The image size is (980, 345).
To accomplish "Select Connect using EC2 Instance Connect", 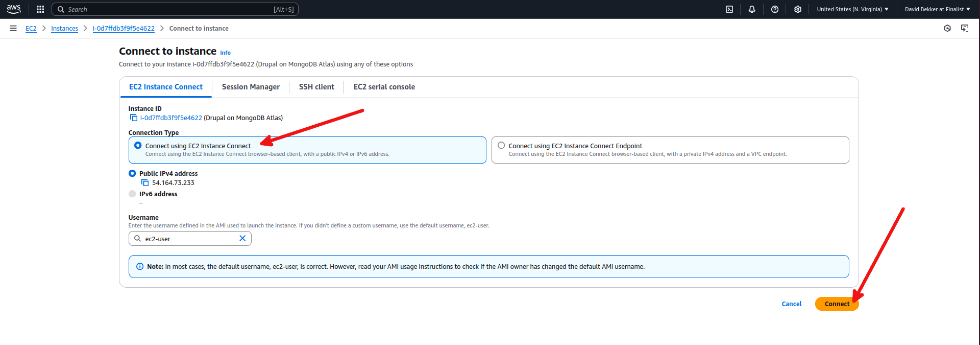I will [138, 145].
